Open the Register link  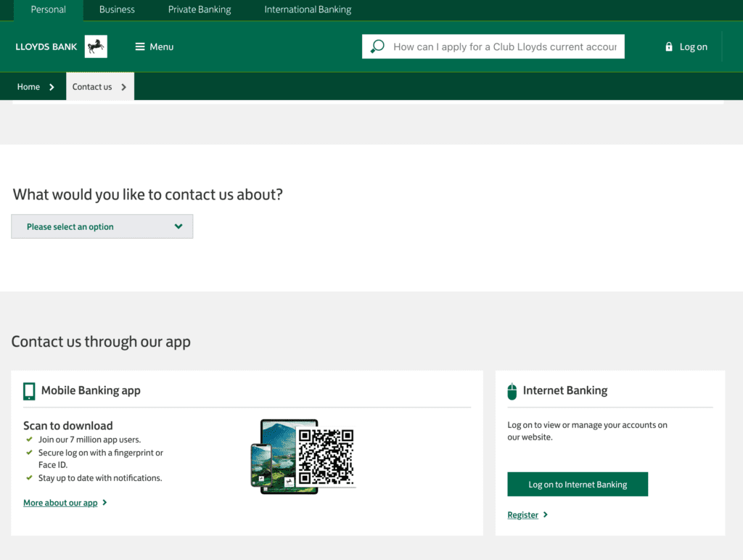[x=522, y=514]
